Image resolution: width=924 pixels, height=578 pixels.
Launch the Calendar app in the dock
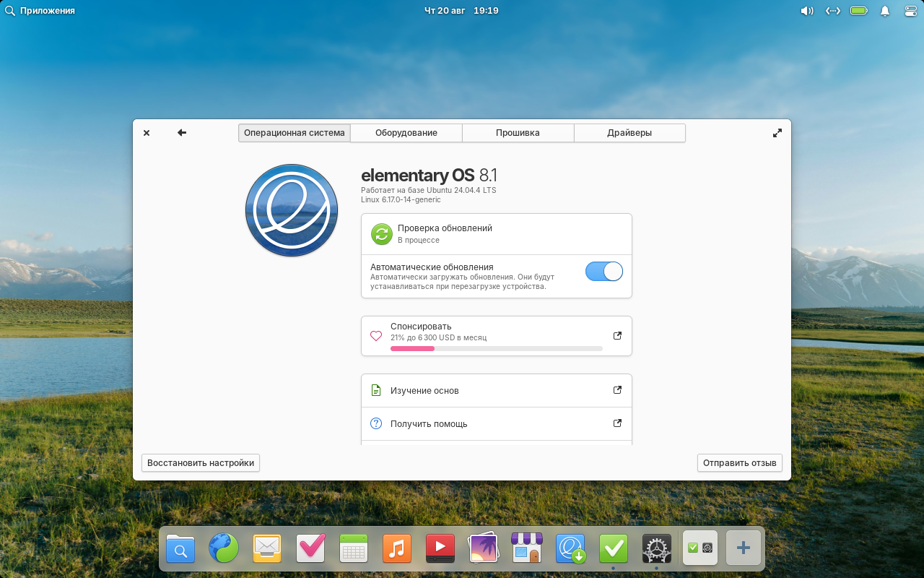pyautogui.click(x=354, y=548)
